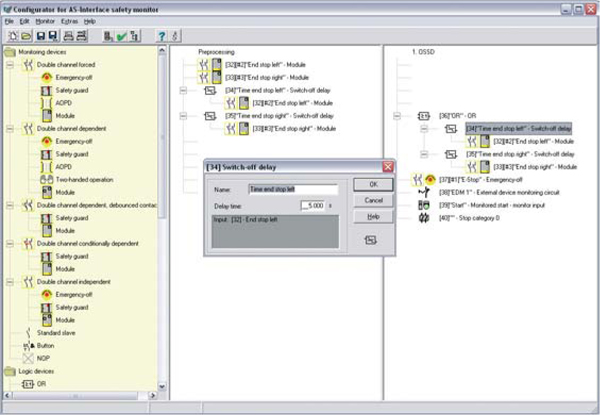The height and width of the screenshot is (415, 600).
Task: Collapse the Double channel forced group
Action: [11, 64]
